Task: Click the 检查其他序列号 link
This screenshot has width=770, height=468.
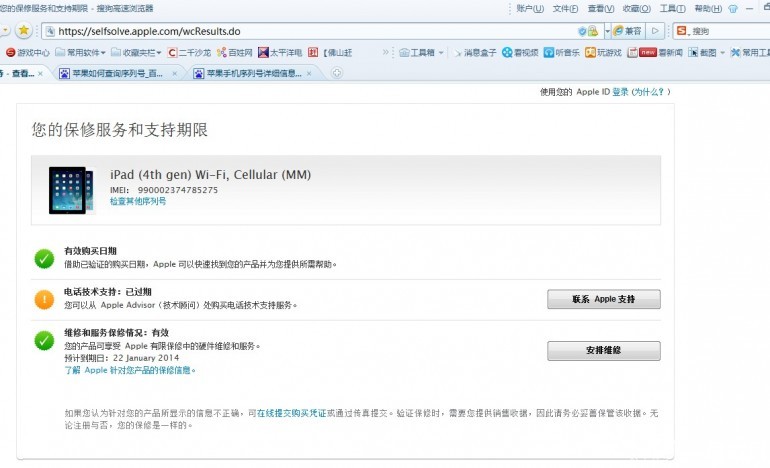Action: pyautogui.click(x=138, y=201)
